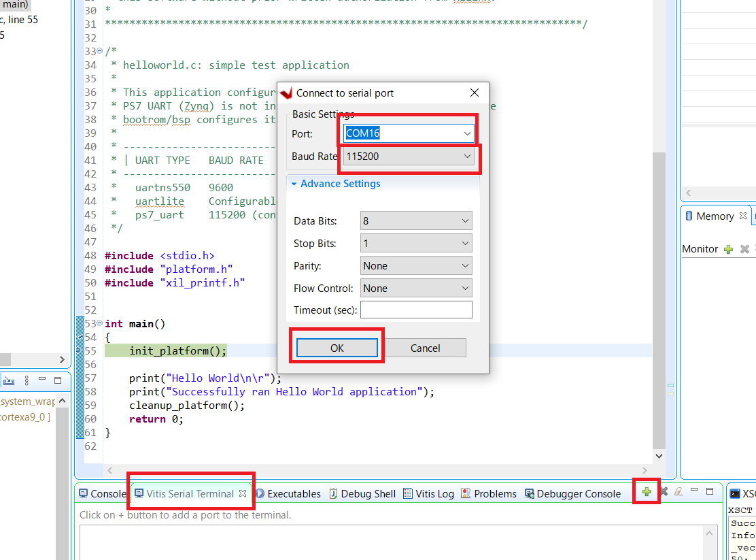Click the grey X remove-port icon in terminal toolbar

pyautogui.click(x=664, y=492)
